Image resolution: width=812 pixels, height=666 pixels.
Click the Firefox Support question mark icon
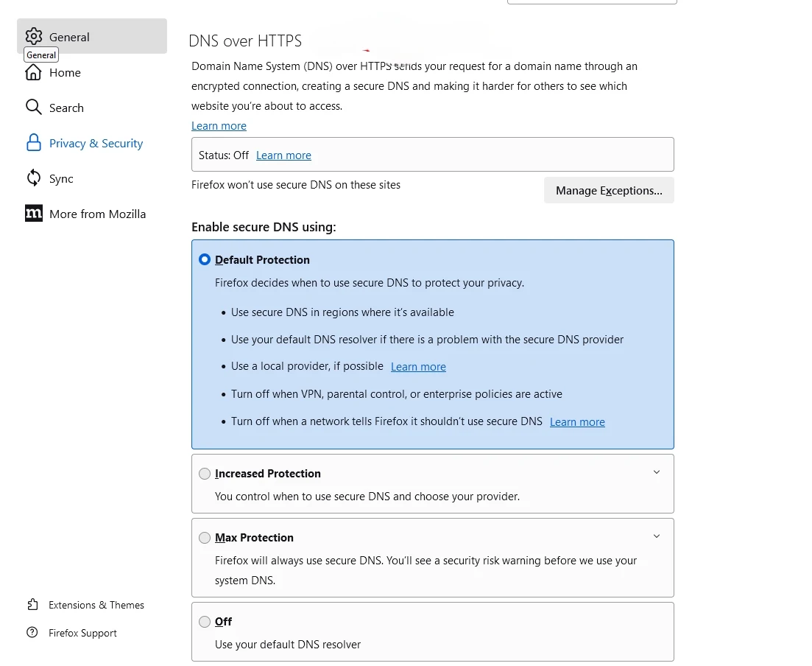[32, 633]
